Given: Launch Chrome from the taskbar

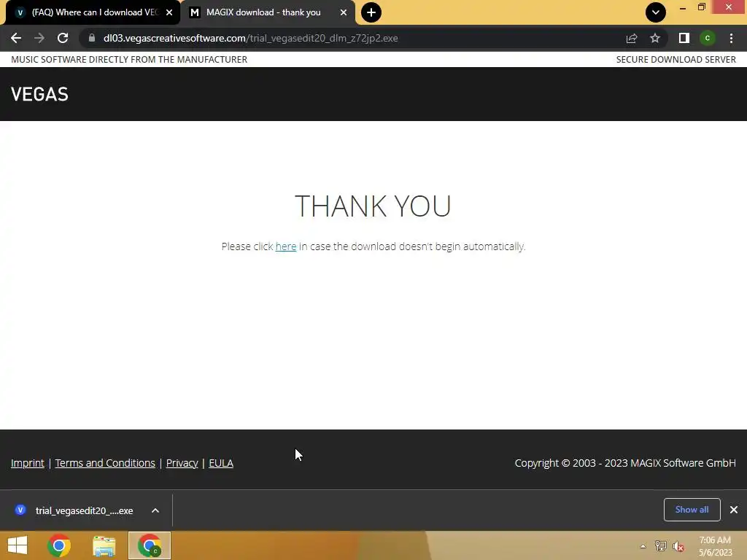Looking at the screenshot, I should tap(59, 545).
